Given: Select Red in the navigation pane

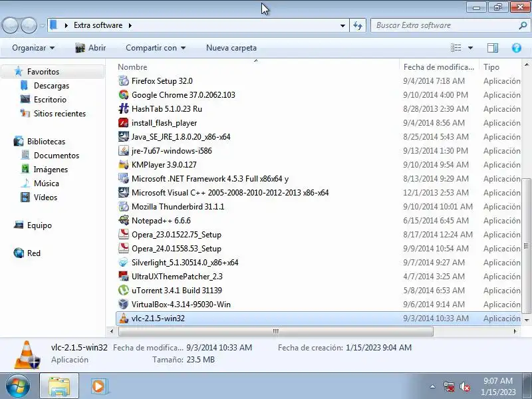Looking at the screenshot, I should 34,253.
